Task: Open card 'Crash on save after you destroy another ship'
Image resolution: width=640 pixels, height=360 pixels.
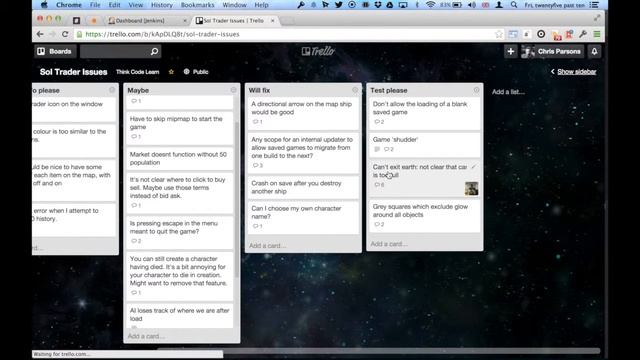Action: click(x=303, y=187)
